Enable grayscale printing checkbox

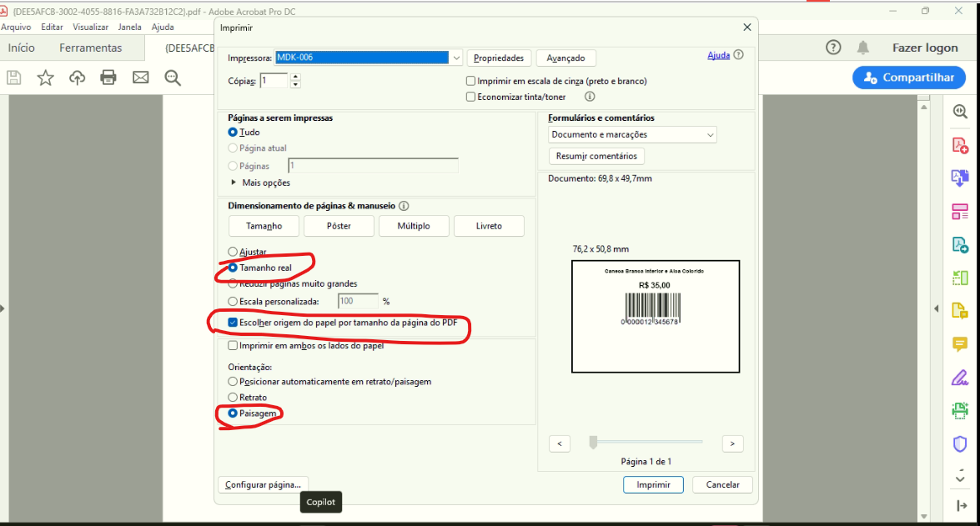tap(471, 81)
